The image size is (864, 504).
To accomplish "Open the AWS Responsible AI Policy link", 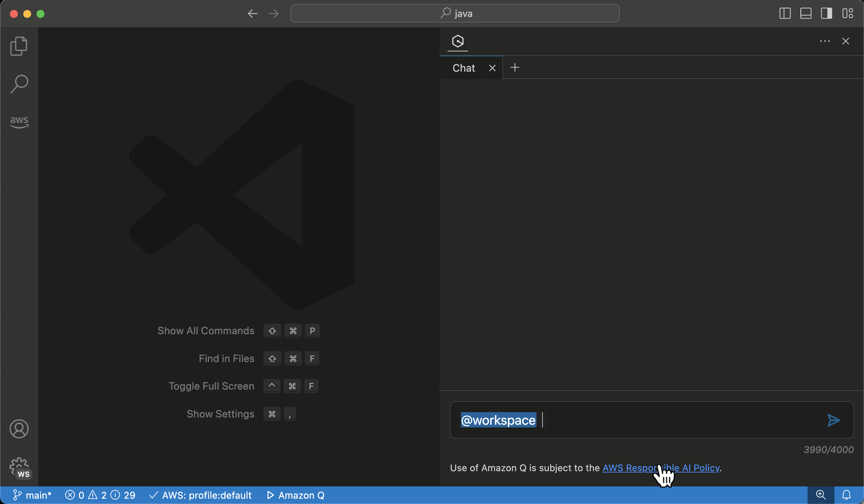I will pos(661,468).
